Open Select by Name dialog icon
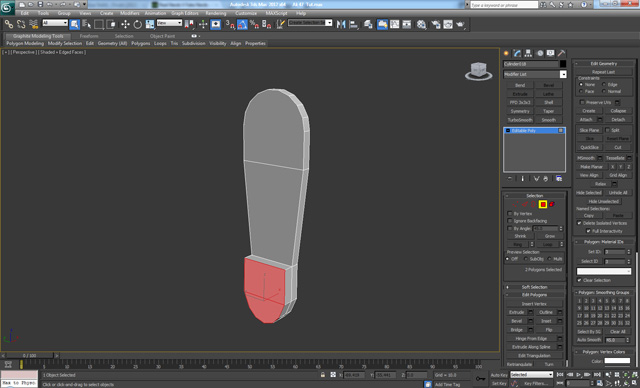 [x=87, y=24]
